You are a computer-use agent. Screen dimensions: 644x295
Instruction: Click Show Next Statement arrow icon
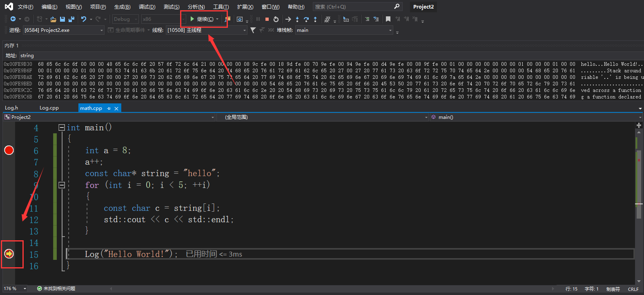click(288, 19)
